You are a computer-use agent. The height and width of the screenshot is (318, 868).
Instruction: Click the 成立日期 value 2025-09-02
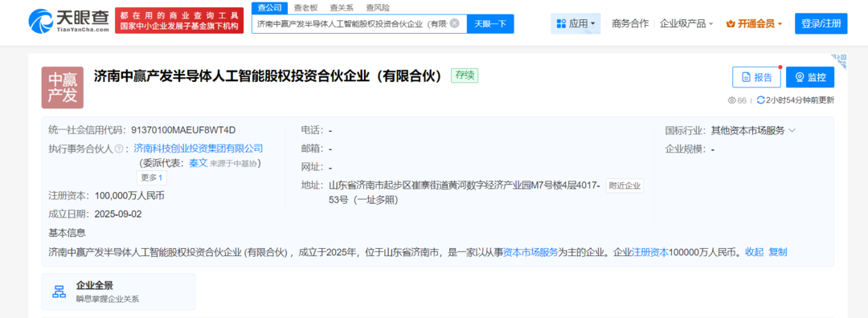(118, 214)
